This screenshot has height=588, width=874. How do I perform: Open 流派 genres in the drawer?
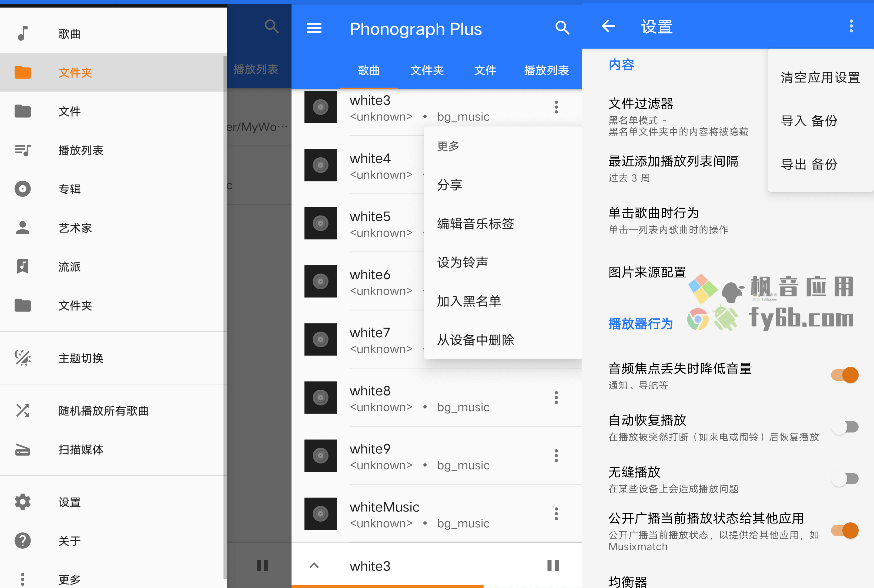pyautogui.click(x=113, y=267)
